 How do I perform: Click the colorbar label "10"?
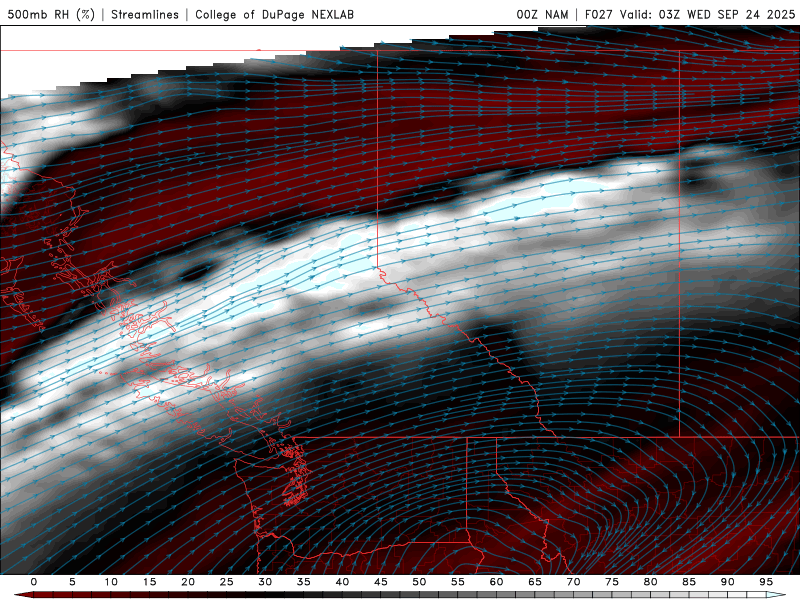(x=111, y=582)
